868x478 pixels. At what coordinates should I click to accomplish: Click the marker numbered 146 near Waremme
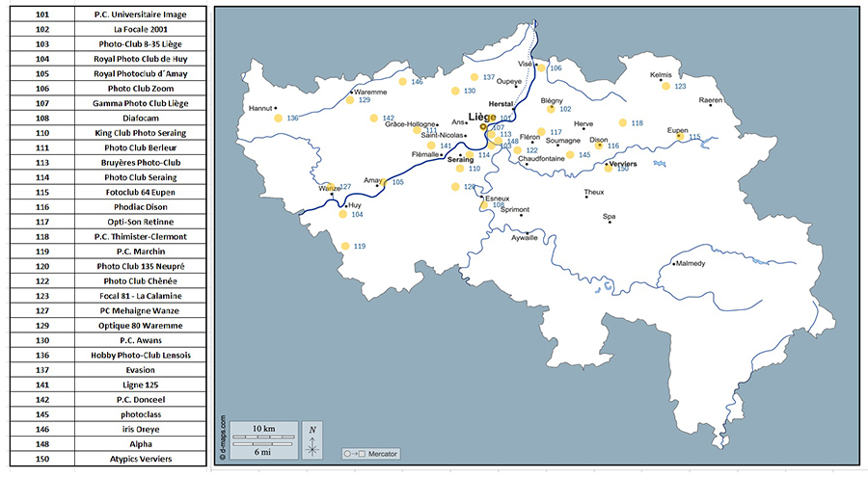(403, 82)
